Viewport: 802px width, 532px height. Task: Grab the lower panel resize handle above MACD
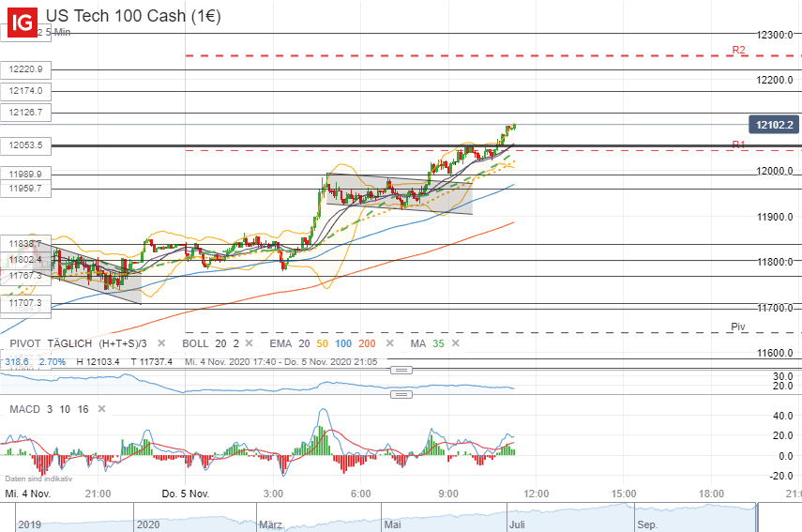tap(401, 394)
